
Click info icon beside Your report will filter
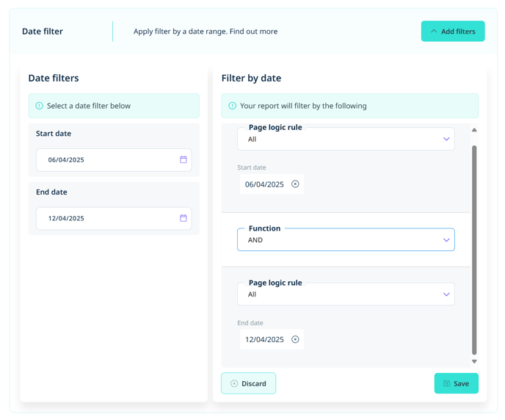point(232,106)
